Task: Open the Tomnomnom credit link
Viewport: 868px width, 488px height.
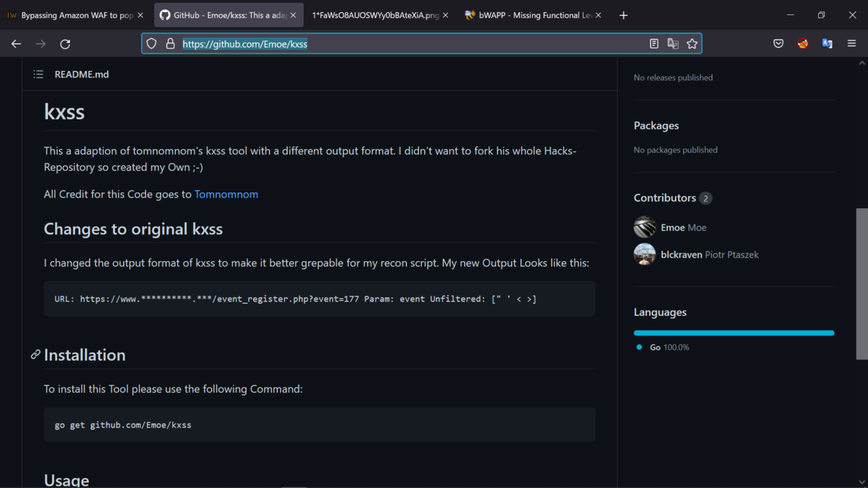Action: [x=226, y=194]
